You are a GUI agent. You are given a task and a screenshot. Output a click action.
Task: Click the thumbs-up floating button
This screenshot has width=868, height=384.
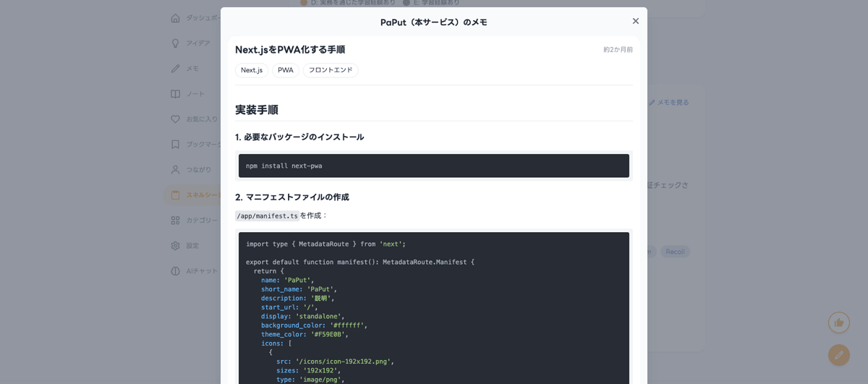(x=839, y=323)
